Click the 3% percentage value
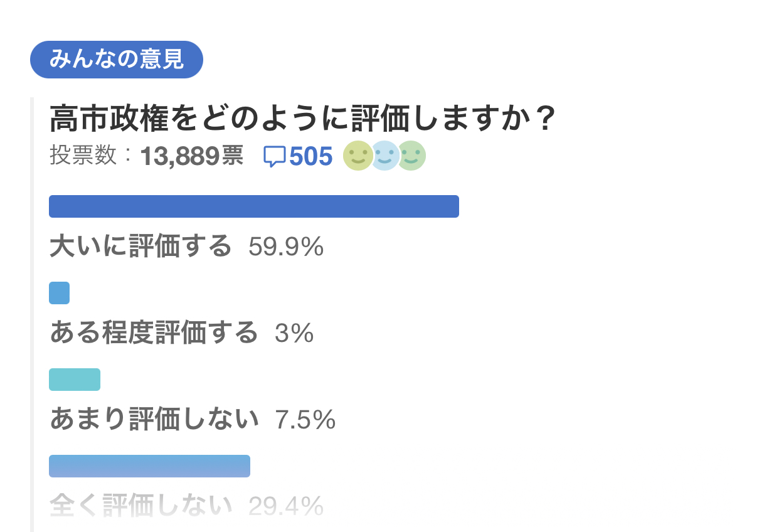 [294, 334]
